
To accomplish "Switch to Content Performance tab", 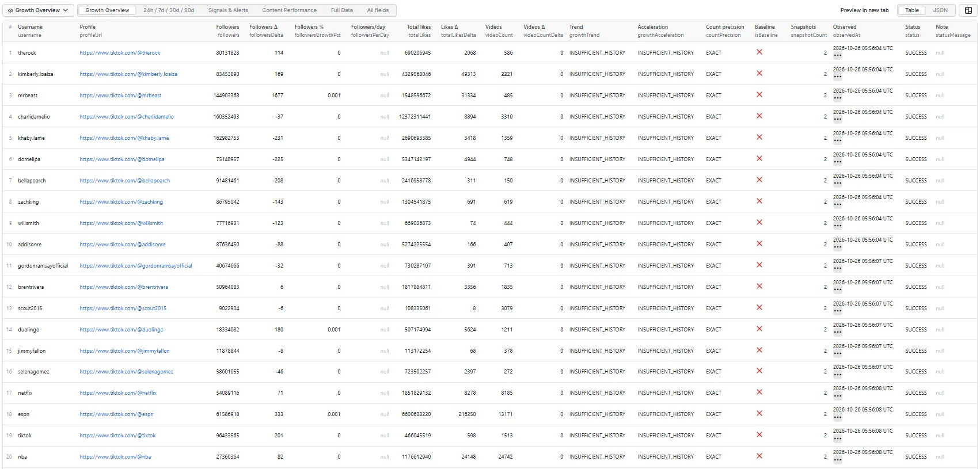I will point(289,10).
